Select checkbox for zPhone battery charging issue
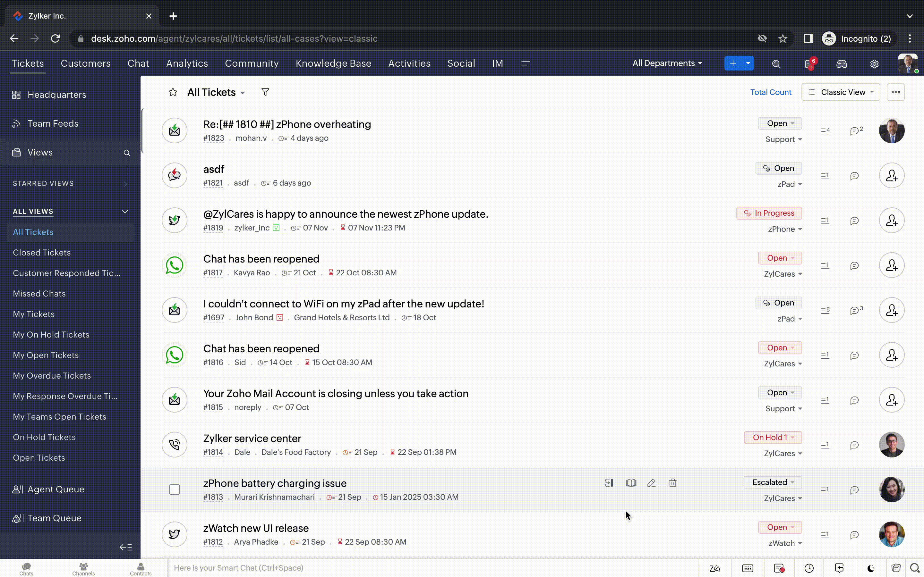The height and width of the screenshot is (577, 924). [x=175, y=489]
